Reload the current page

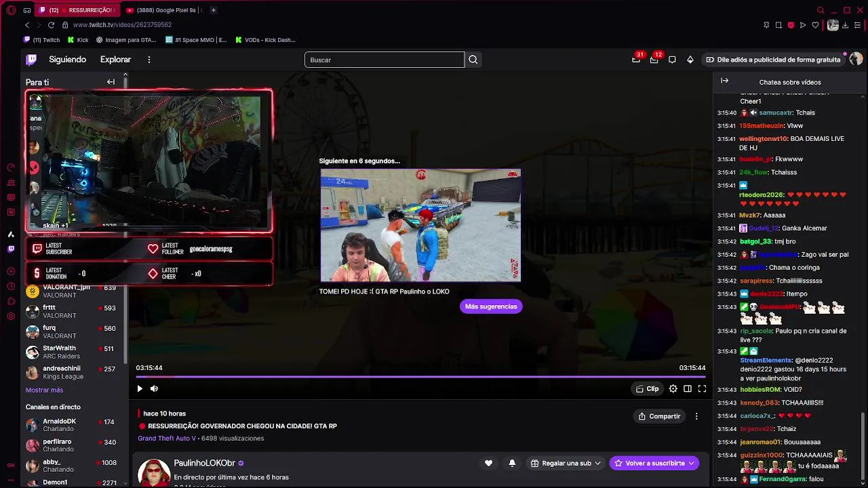(x=51, y=25)
